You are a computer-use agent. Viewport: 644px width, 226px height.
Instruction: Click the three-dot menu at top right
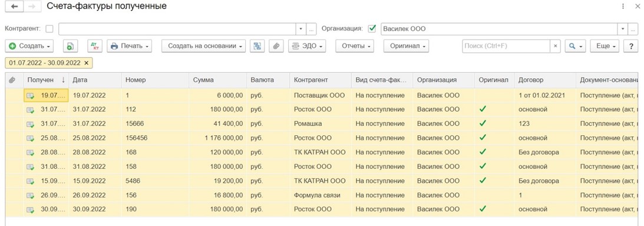(x=635, y=6)
